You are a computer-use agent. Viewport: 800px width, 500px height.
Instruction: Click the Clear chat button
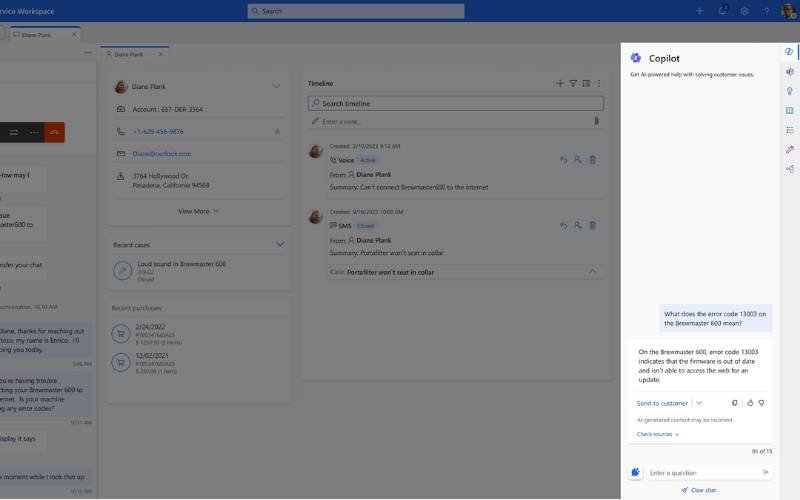699,490
